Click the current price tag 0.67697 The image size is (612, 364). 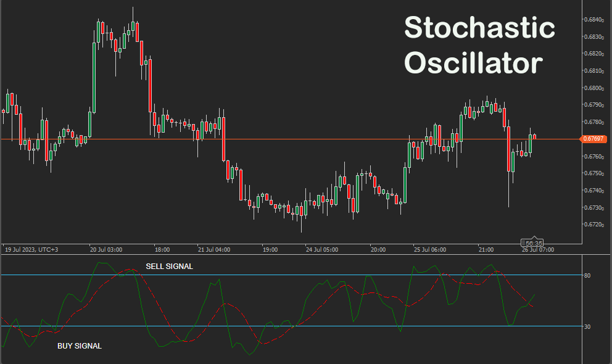tap(593, 139)
